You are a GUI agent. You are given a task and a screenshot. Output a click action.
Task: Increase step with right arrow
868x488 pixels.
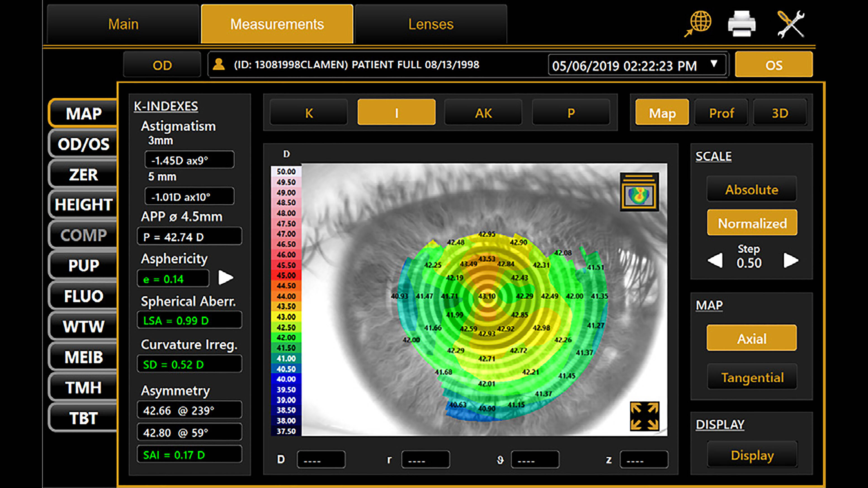tap(790, 260)
